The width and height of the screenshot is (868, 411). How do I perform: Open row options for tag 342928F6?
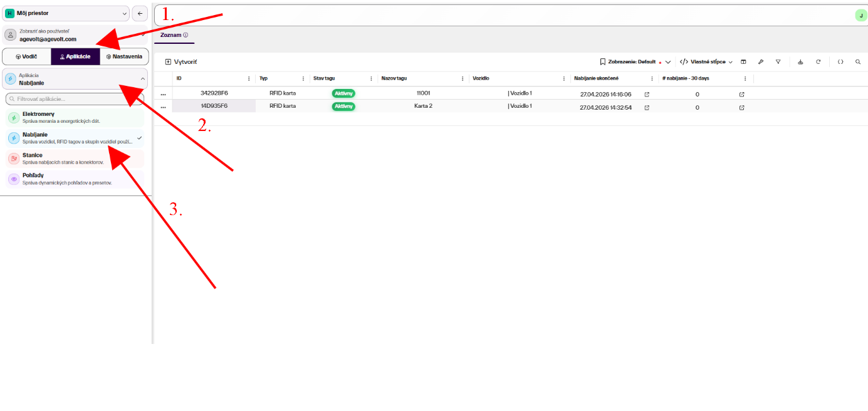tap(163, 94)
